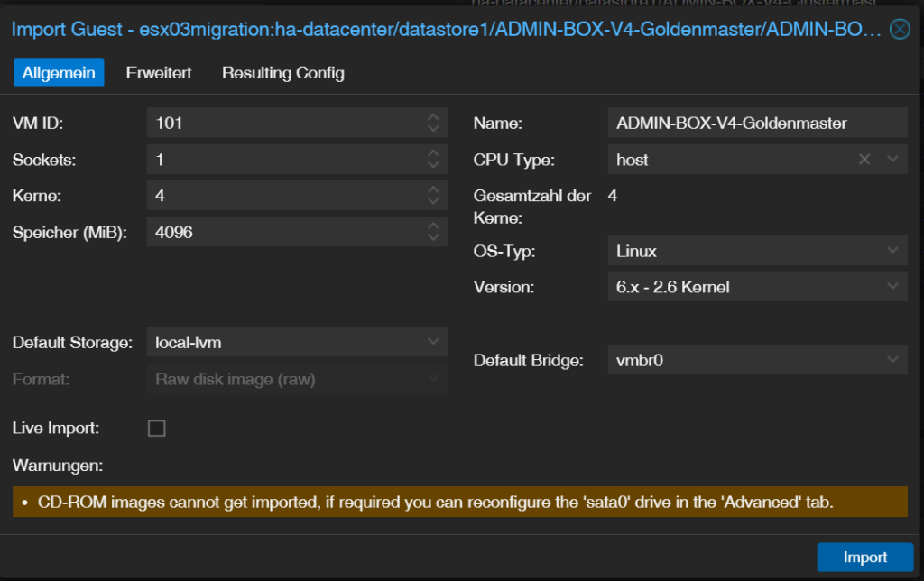Screen dimensions: 924x581
Task: Increase the VM ID with the up arrow
Action: click(433, 116)
